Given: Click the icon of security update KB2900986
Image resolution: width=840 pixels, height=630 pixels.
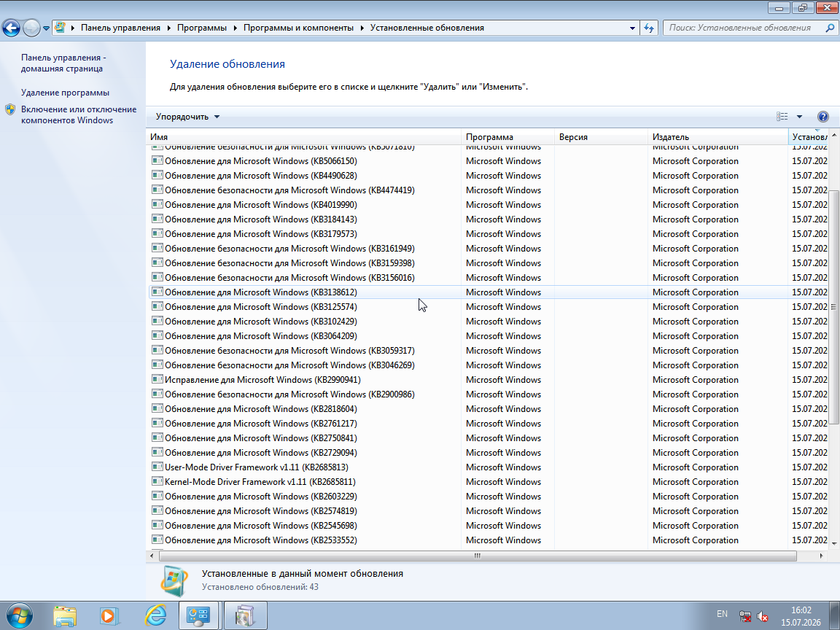Looking at the screenshot, I should point(157,393).
